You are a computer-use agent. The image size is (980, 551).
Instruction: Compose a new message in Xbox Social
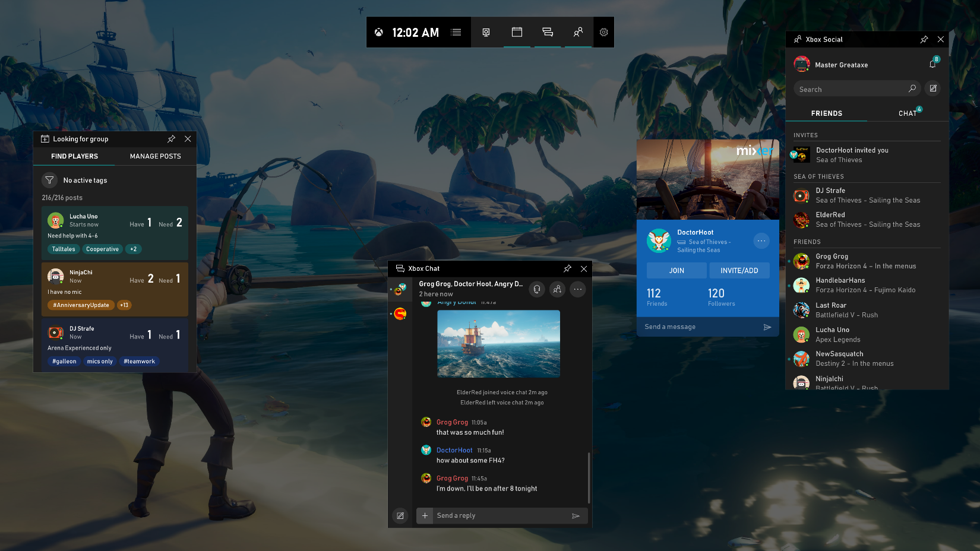[932, 88]
